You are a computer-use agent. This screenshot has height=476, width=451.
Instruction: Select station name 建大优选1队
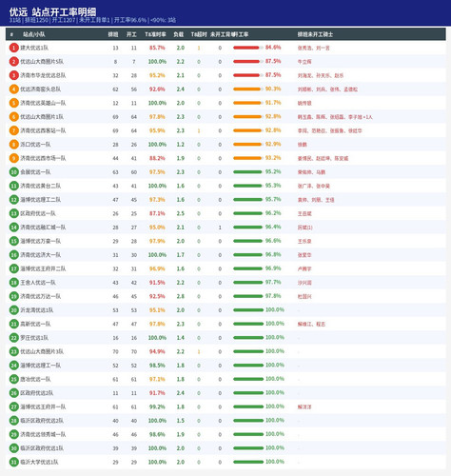click(34, 48)
